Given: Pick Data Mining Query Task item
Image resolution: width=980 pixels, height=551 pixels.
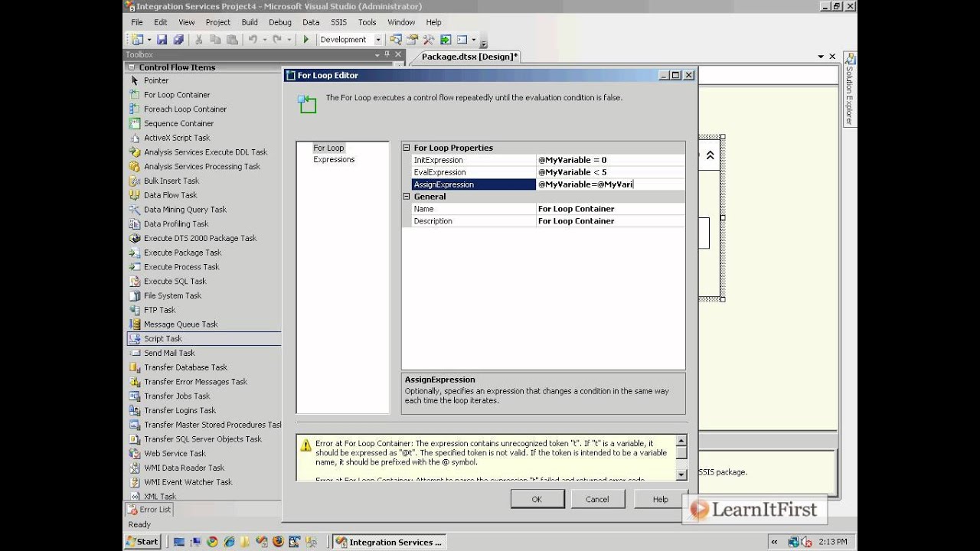Looking at the screenshot, I should tap(185, 210).
